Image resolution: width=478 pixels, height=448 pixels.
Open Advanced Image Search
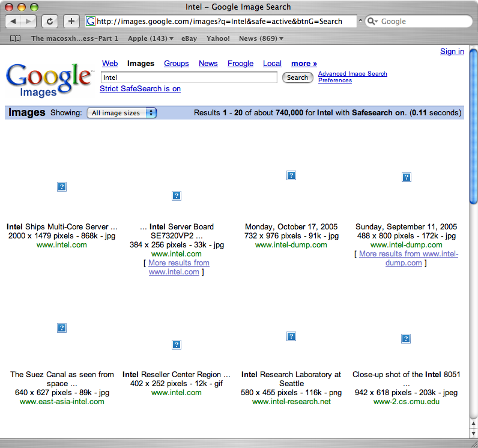(352, 74)
